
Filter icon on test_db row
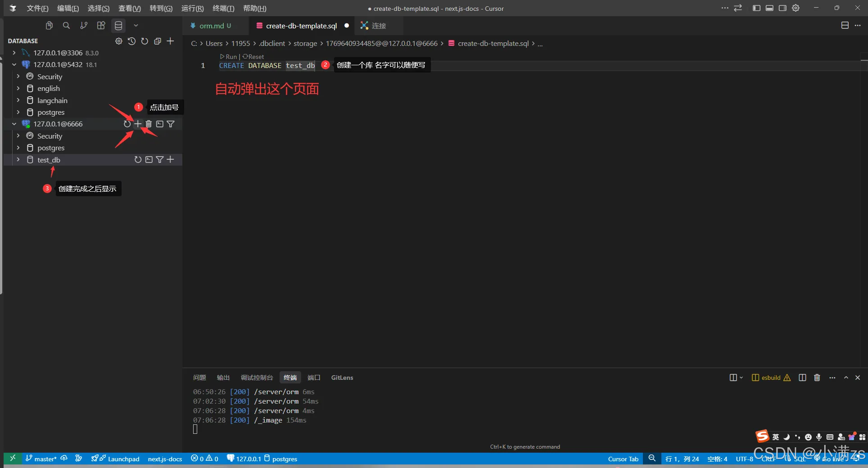point(160,160)
